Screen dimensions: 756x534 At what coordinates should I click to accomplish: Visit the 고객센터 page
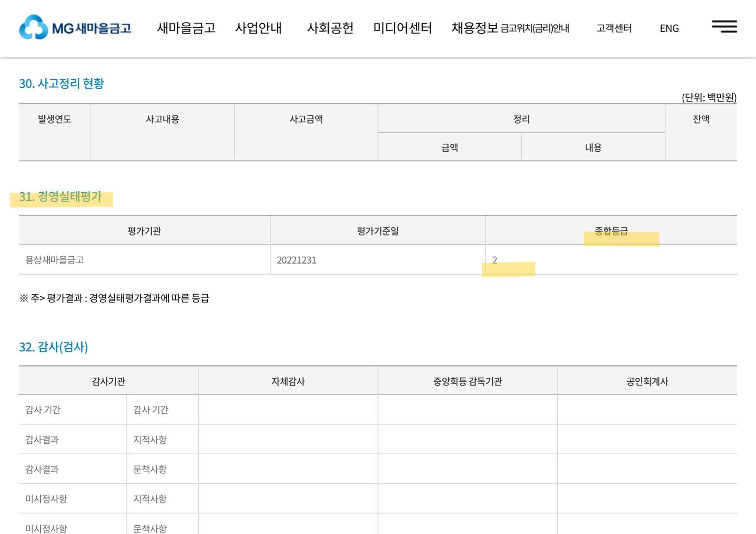click(x=613, y=29)
